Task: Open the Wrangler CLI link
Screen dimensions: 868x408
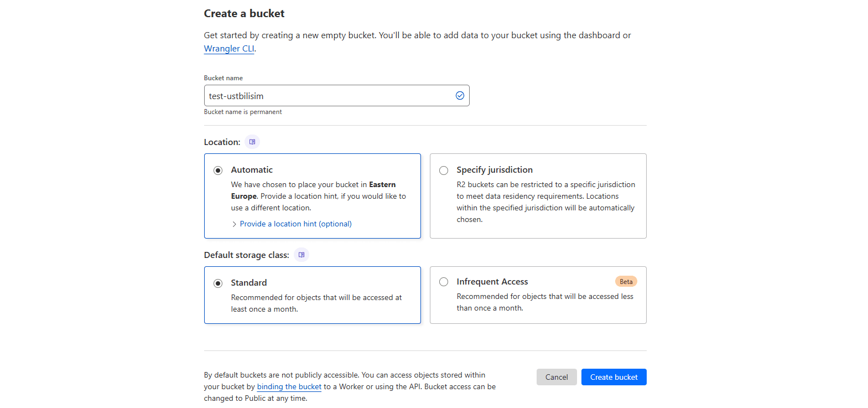Action: [229, 49]
